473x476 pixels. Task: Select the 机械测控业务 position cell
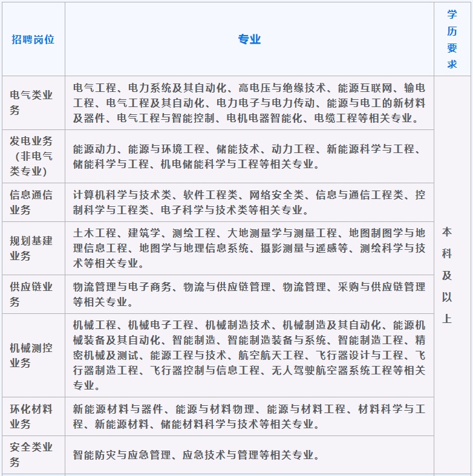(x=33, y=356)
